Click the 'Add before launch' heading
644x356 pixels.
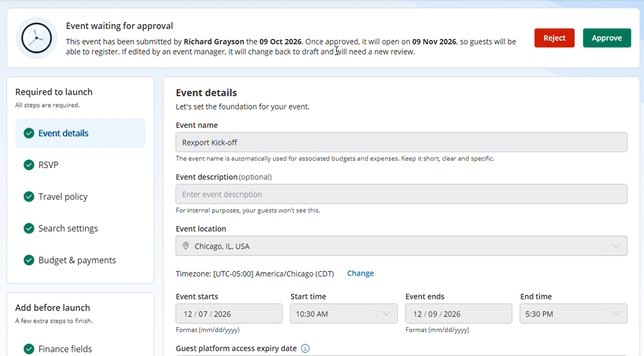[53, 307]
